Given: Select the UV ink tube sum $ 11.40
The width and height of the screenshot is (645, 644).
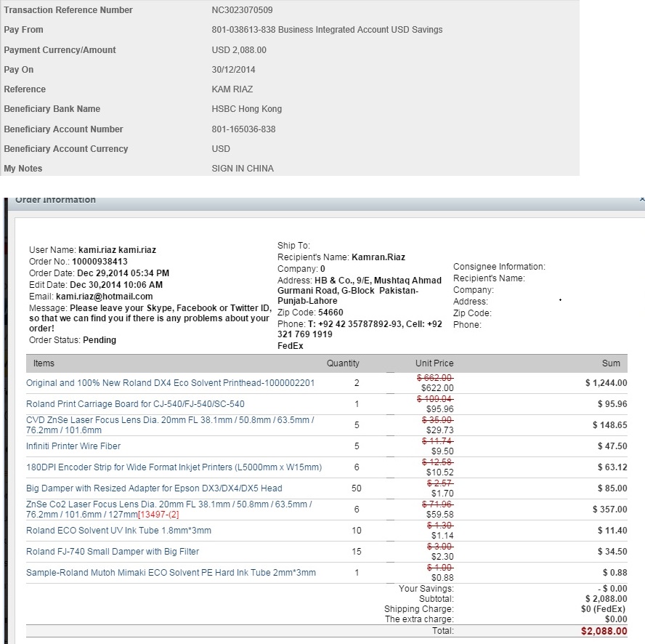Looking at the screenshot, I should pyautogui.click(x=612, y=531).
